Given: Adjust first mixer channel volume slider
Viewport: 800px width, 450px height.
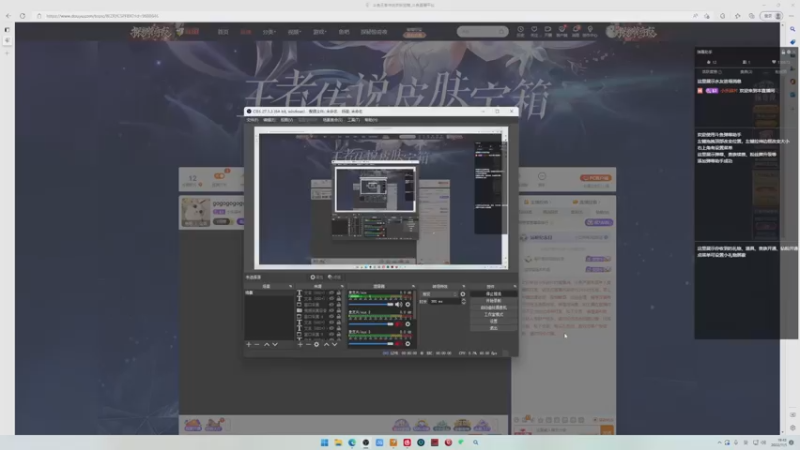Looking at the screenshot, I should [371, 305].
